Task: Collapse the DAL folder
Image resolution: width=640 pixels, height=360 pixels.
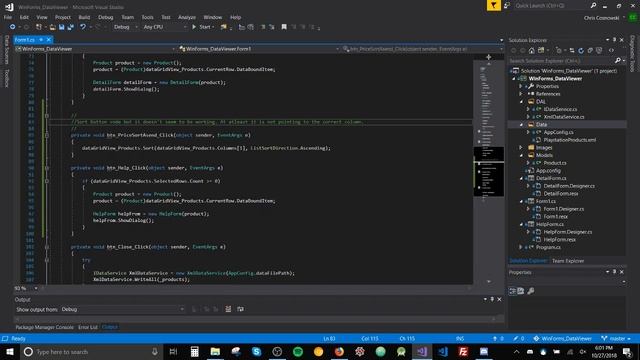Action: 521,102
